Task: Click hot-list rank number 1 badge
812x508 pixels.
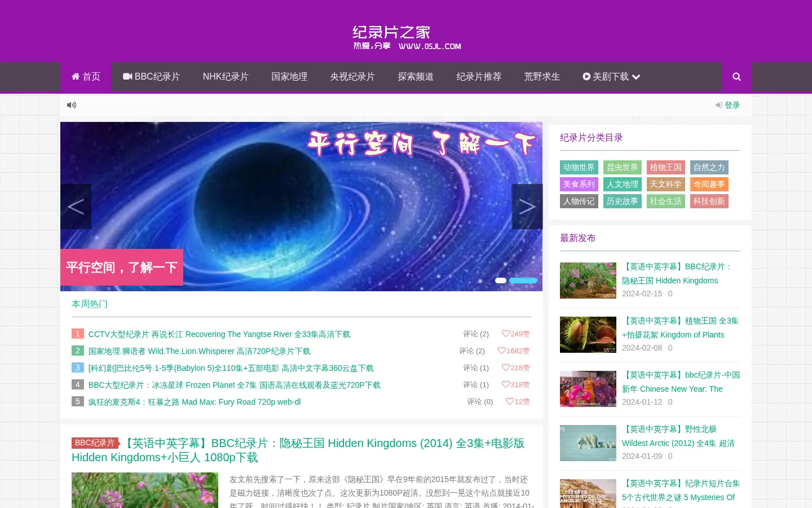Action: (78, 334)
